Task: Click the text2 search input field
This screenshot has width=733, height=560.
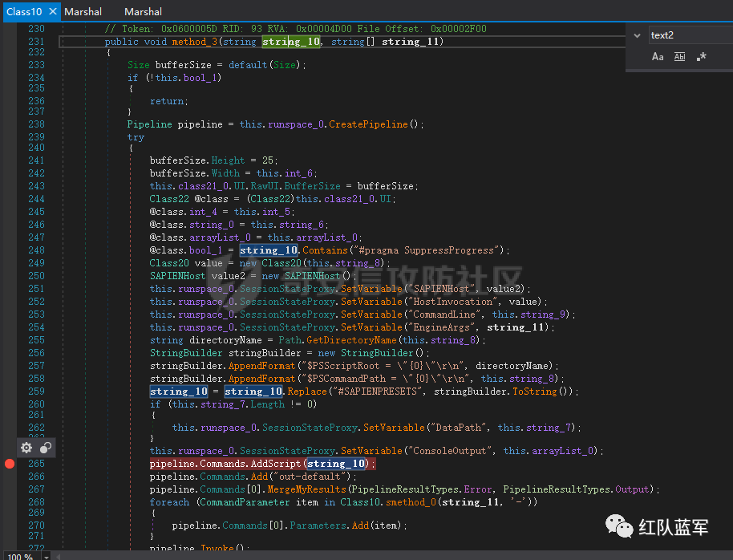Action: click(x=691, y=35)
